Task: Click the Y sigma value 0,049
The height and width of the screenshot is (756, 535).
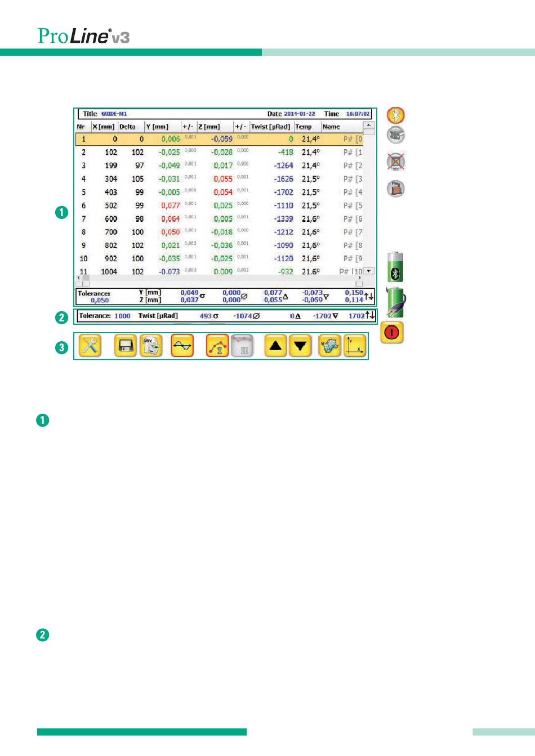Action: tap(189, 293)
